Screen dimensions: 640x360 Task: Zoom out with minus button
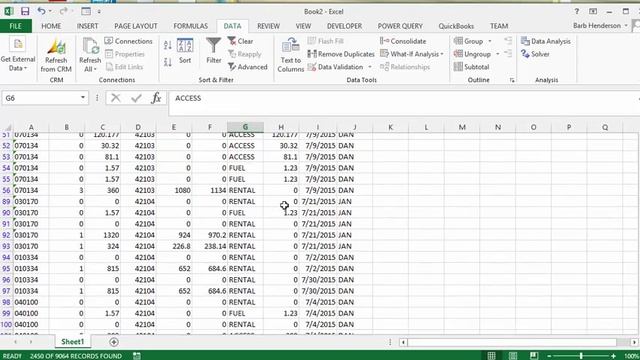coord(549,356)
